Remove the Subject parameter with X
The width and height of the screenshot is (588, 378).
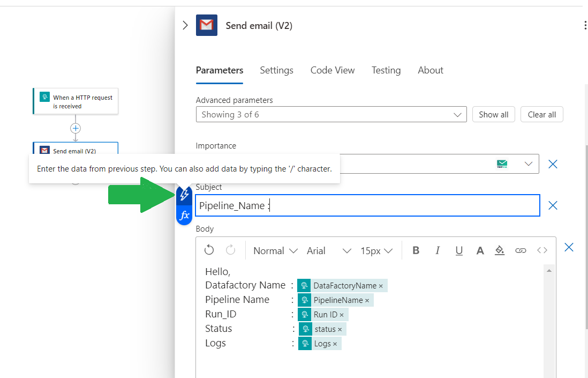[553, 205]
